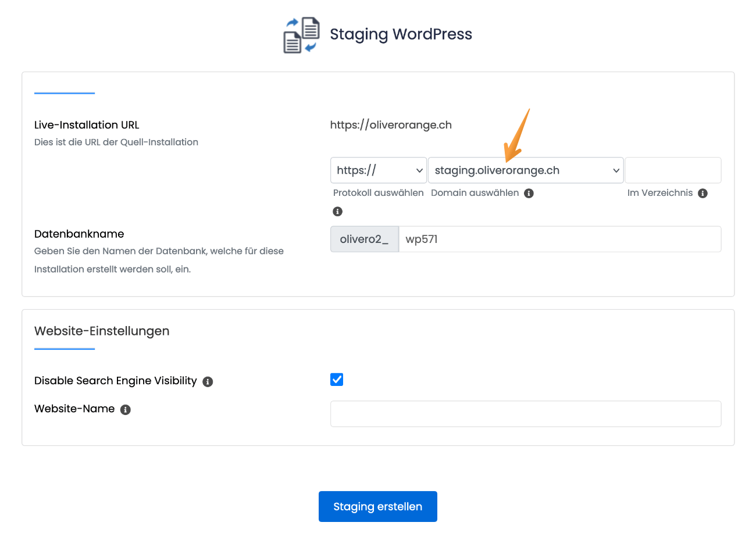Click the Disable Search Engine Visibility label
This screenshot has width=756, height=533.
click(116, 381)
